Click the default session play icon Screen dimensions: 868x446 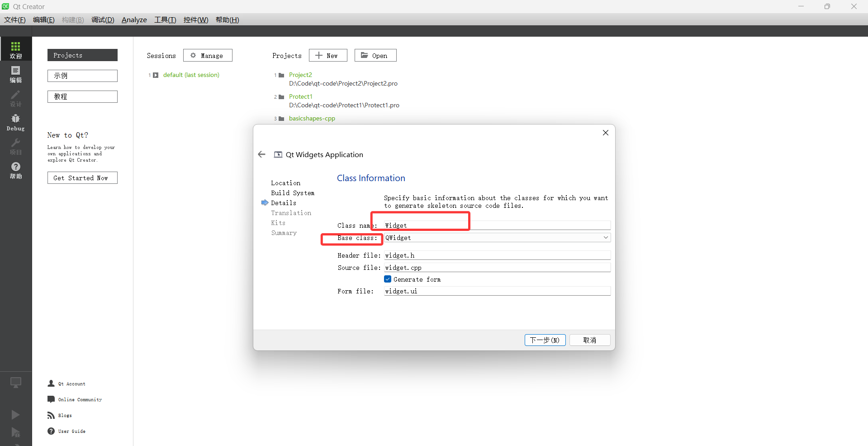click(156, 75)
